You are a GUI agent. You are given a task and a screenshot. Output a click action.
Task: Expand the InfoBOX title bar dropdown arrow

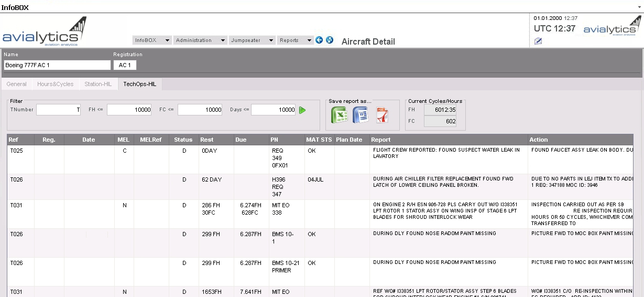[x=639, y=8]
